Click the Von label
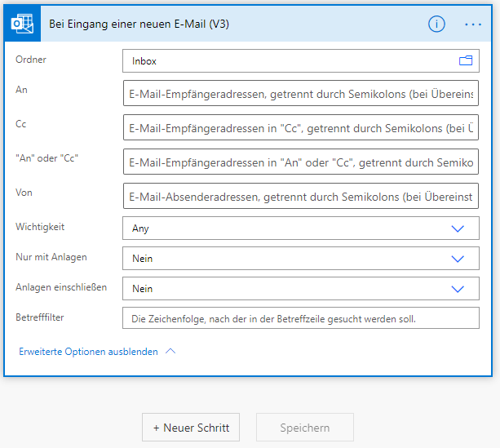Image resolution: width=500 pixels, height=448 pixels. pyautogui.click(x=24, y=193)
